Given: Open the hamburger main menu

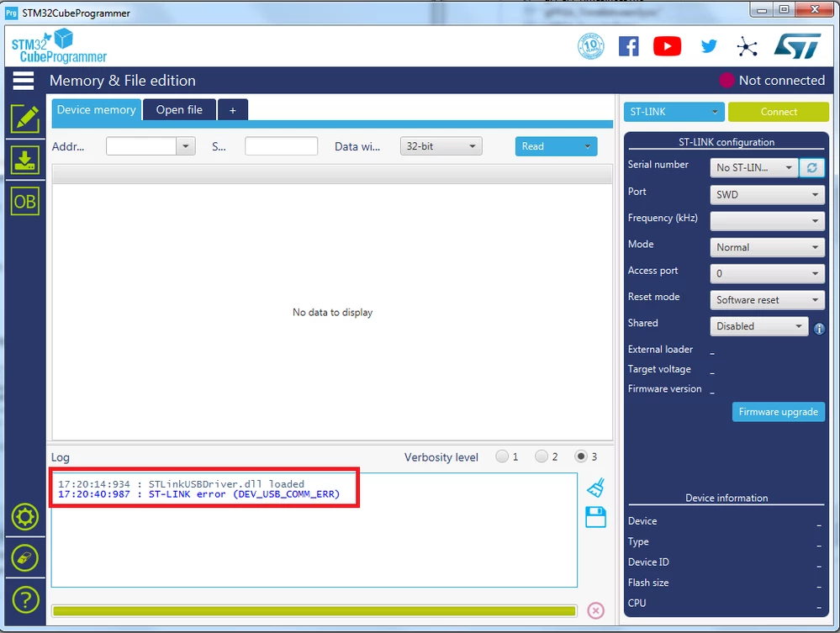Looking at the screenshot, I should (23, 81).
